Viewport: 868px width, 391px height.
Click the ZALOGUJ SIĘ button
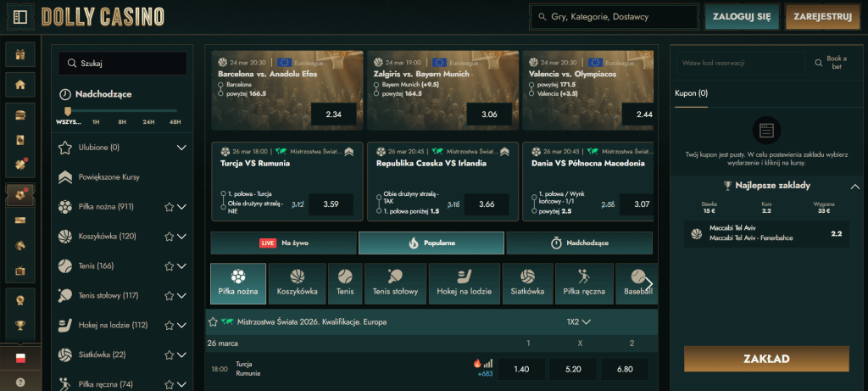point(742,17)
